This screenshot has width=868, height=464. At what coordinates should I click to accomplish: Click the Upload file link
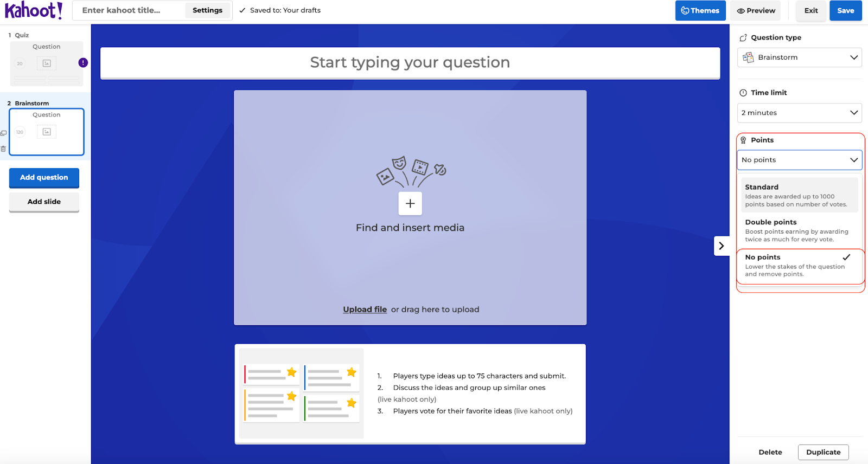point(365,310)
